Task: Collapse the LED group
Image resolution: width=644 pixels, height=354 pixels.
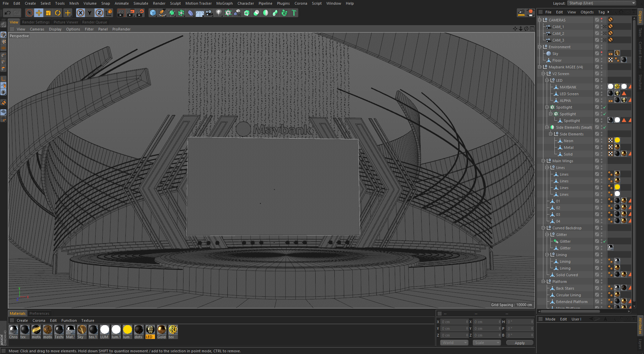Action: click(x=547, y=80)
